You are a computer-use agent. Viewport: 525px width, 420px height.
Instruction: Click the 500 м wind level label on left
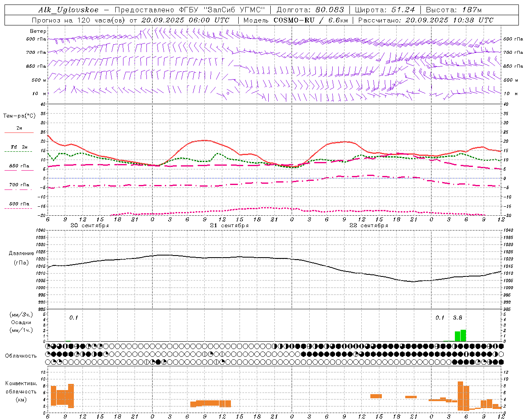39,80
